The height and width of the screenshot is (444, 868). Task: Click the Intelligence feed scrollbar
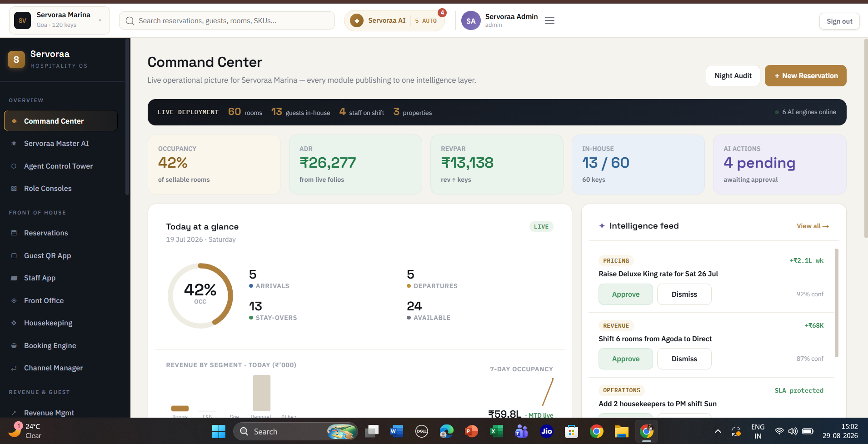(x=836, y=303)
